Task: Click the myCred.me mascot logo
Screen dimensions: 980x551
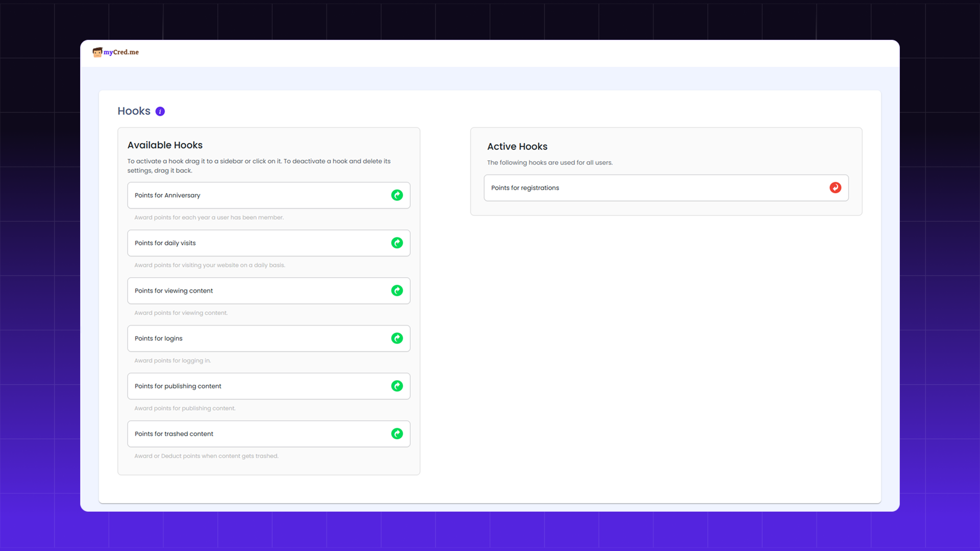Action: click(97, 52)
